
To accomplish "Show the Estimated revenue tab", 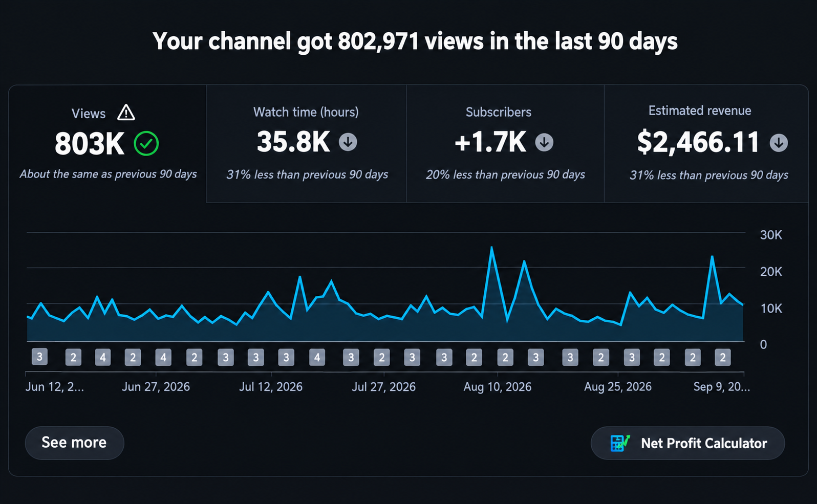I will click(x=706, y=144).
